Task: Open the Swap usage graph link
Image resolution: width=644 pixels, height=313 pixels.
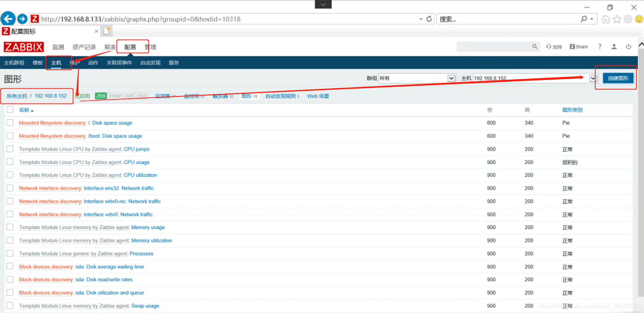Action: click(145, 306)
